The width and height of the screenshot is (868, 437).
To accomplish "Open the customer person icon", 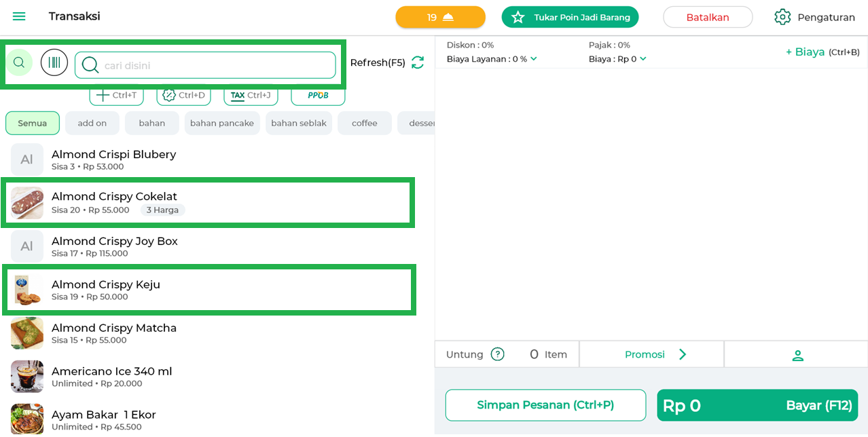I will [x=797, y=355].
